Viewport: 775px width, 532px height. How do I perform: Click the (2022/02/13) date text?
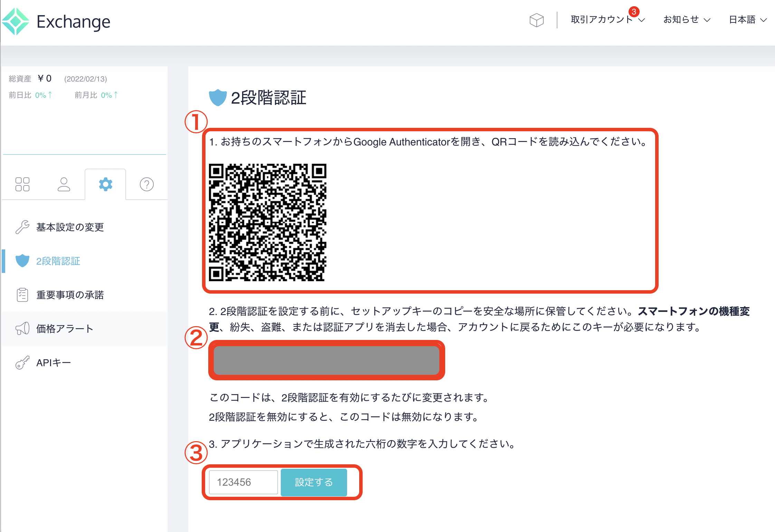click(x=86, y=79)
